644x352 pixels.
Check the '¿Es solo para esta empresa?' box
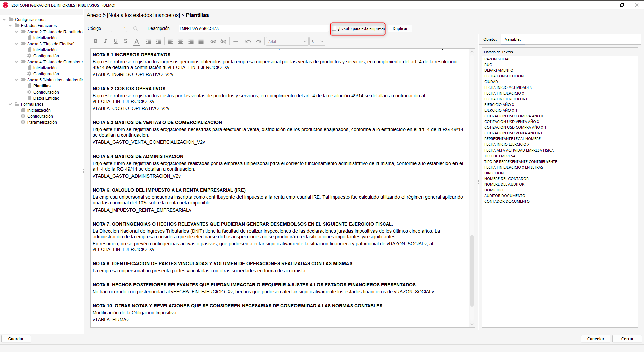point(334,28)
